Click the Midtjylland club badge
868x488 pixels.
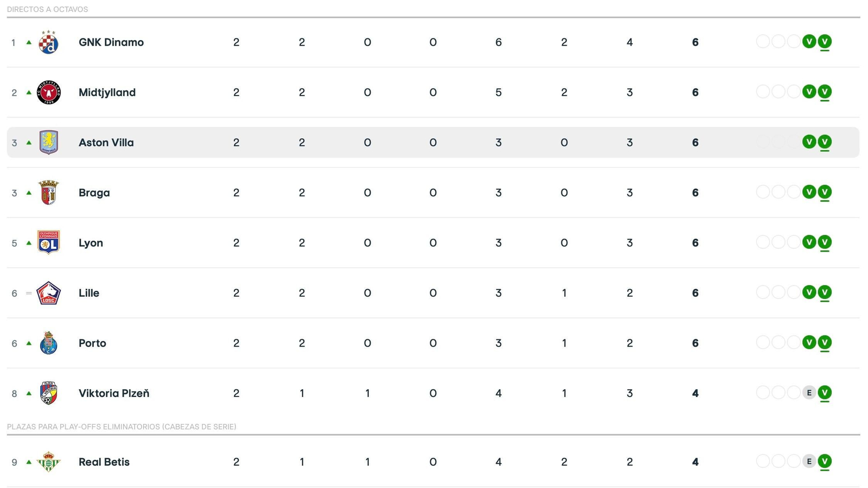tap(48, 92)
